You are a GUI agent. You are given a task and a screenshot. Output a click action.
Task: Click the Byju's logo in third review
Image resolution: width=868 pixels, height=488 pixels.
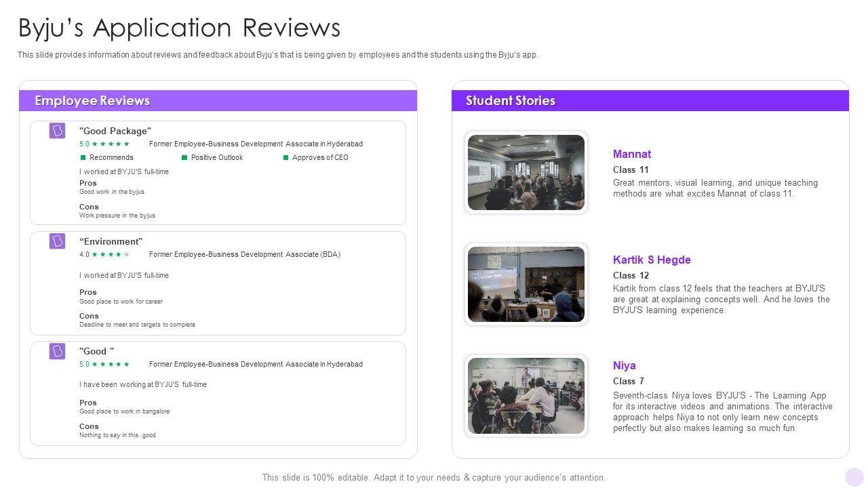(57, 351)
